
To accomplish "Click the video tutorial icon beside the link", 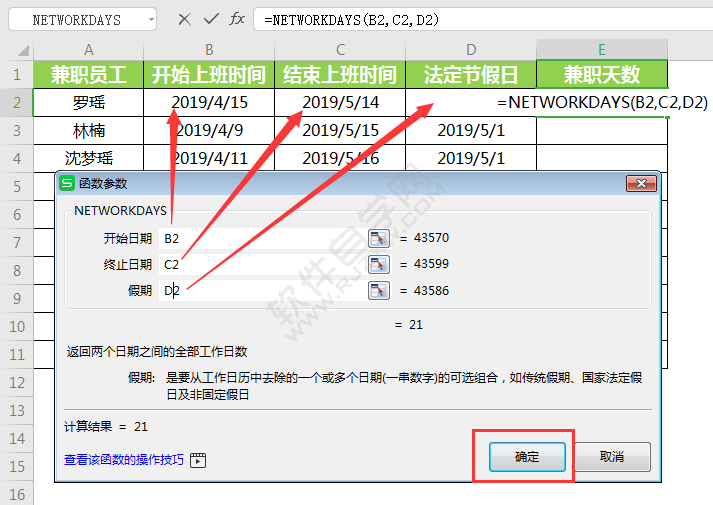I will click(x=198, y=460).
